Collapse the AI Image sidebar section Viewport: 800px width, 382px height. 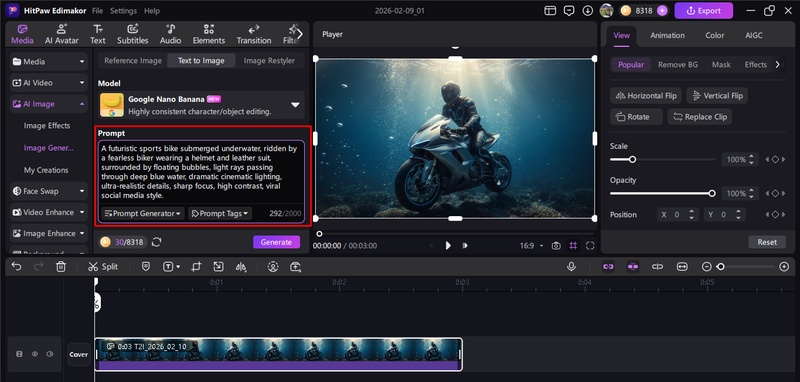(49, 104)
